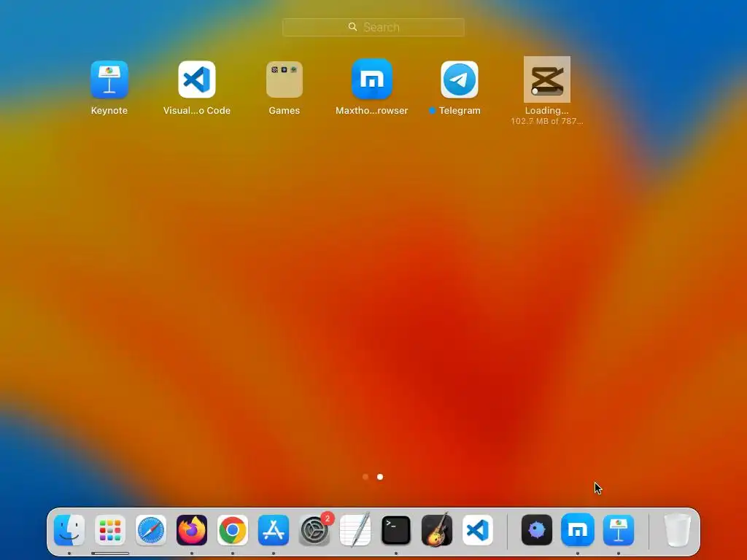The height and width of the screenshot is (560, 747).
Task: Open Safari from the Dock
Action: point(151,530)
